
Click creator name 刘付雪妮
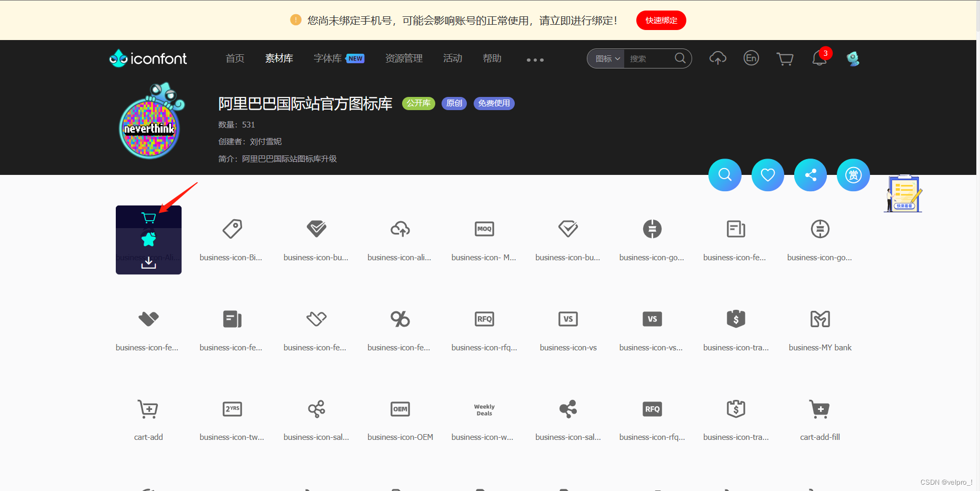pos(265,141)
